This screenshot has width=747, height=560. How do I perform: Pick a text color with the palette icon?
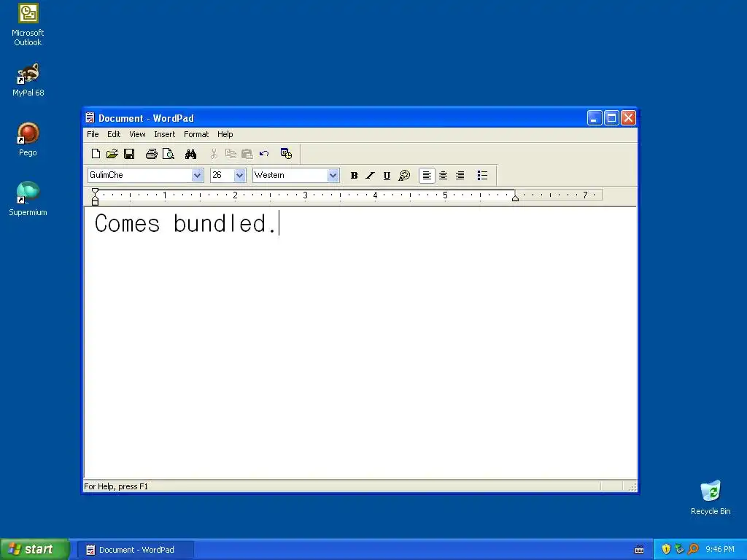pyautogui.click(x=404, y=176)
